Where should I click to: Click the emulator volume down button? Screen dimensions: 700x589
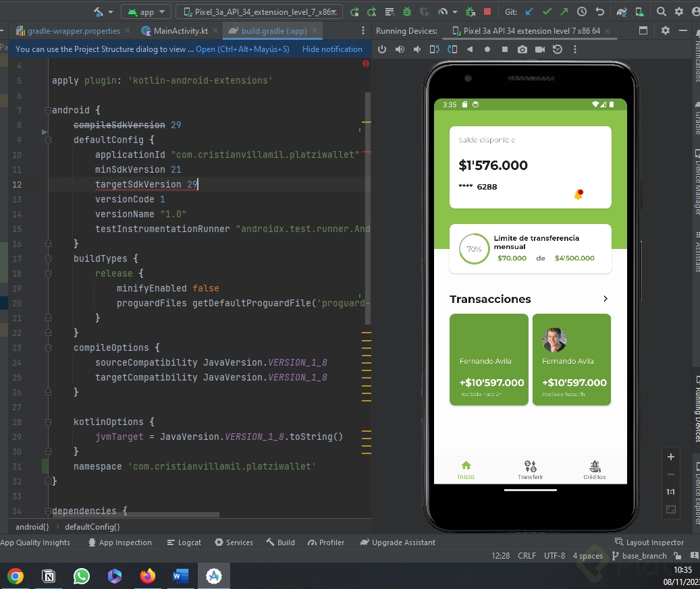pos(417,49)
